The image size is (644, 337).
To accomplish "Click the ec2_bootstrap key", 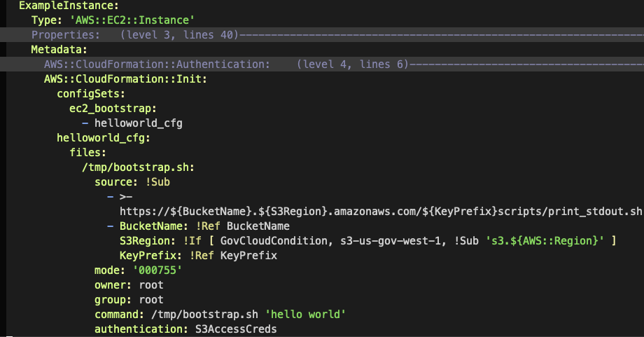I will [x=113, y=109].
